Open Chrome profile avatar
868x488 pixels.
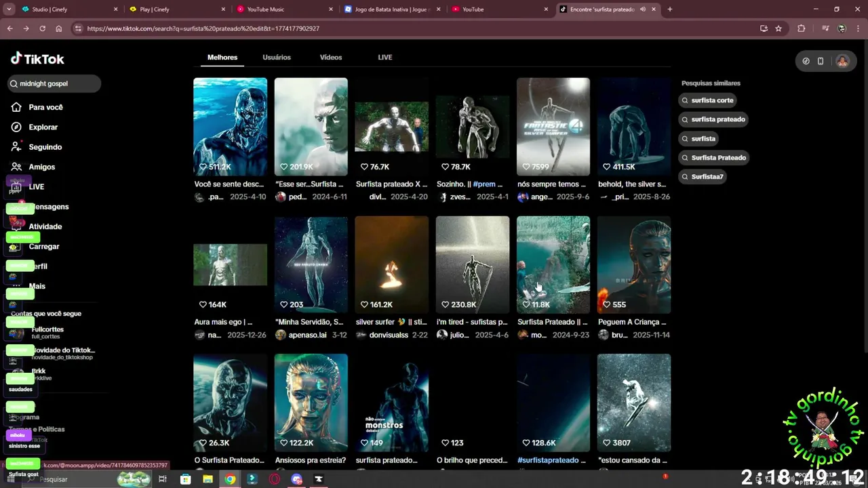coord(842,28)
